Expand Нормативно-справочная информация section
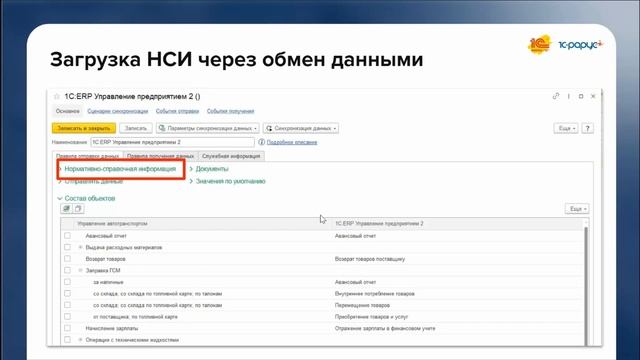 tap(120, 169)
